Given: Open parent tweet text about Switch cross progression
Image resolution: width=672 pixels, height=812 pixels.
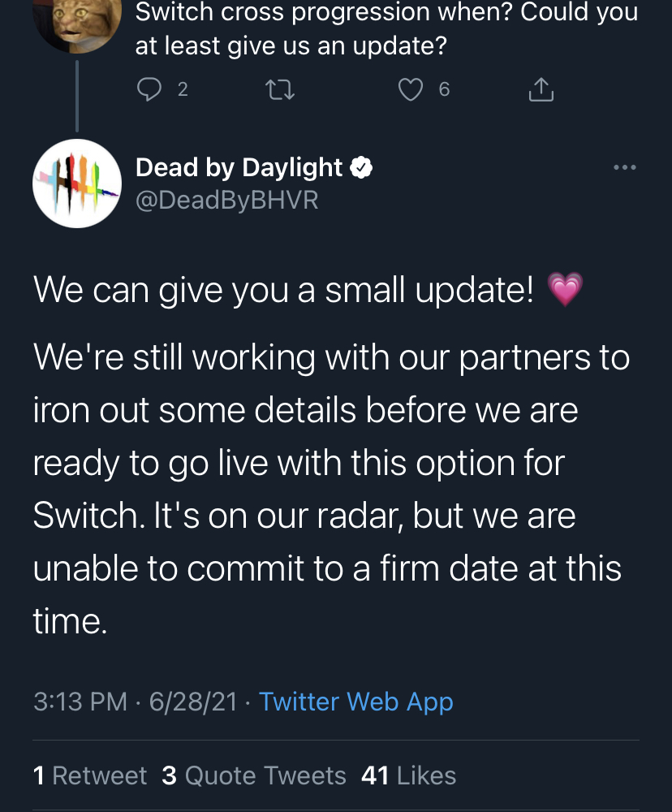Looking at the screenshot, I should tap(387, 28).
